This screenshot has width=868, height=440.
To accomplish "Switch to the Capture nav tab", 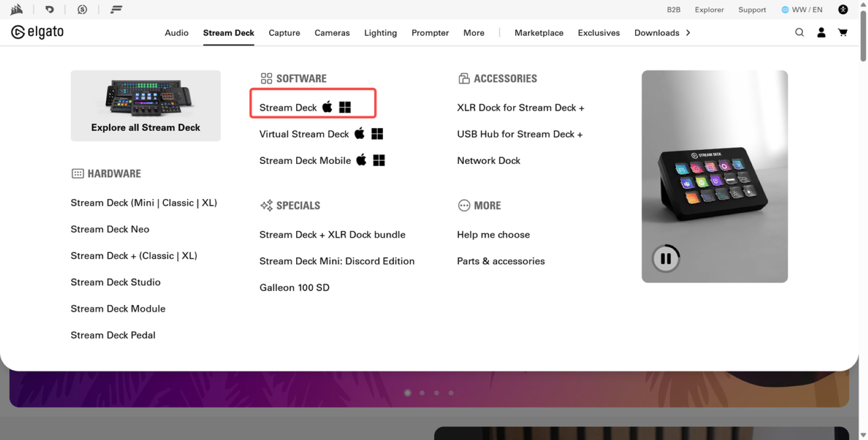I will pos(284,33).
